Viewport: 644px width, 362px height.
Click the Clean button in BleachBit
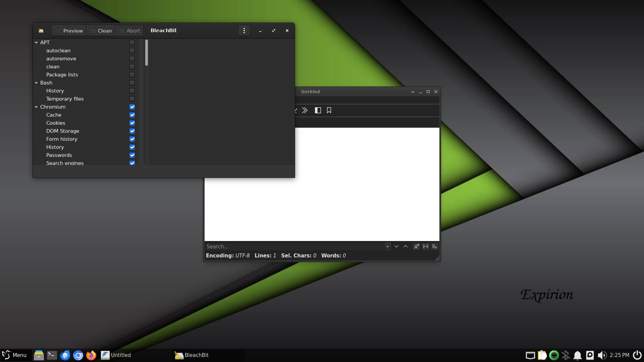point(101,31)
